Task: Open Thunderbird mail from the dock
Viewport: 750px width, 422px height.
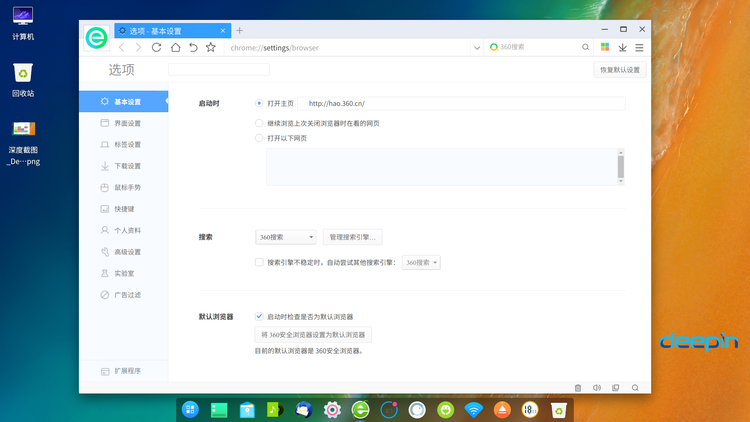Action: pyautogui.click(x=304, y=410)
